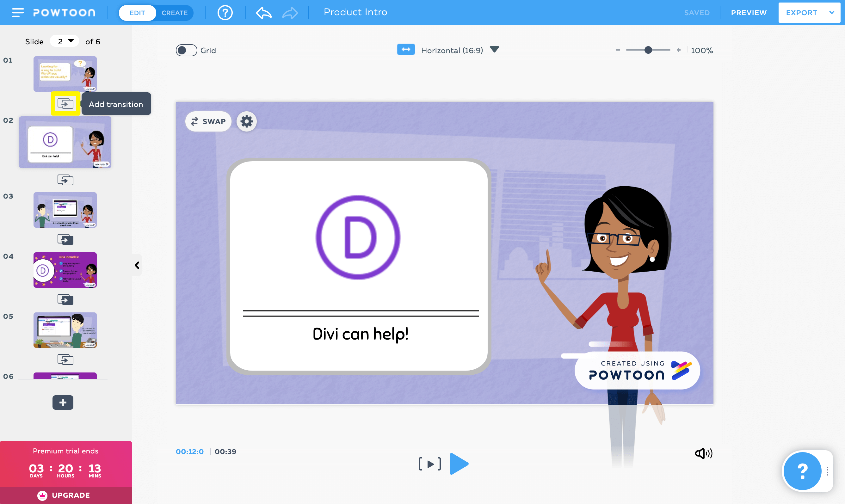Open the floating help widget bottom right
The width and height of the screenshot is (845, 504).
[803, 471]
